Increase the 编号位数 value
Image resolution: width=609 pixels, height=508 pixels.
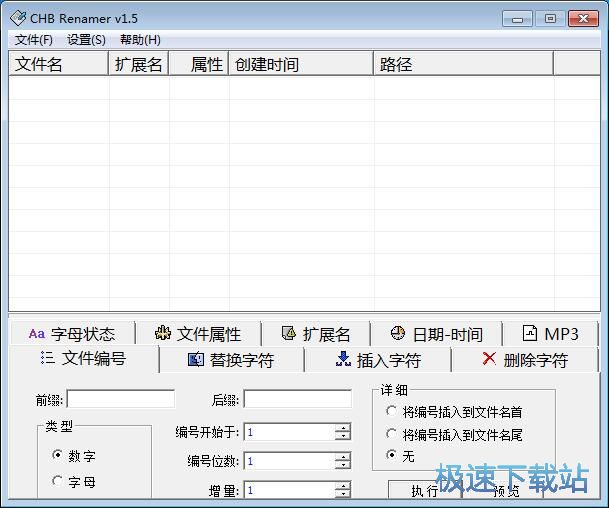coord(343,457)
